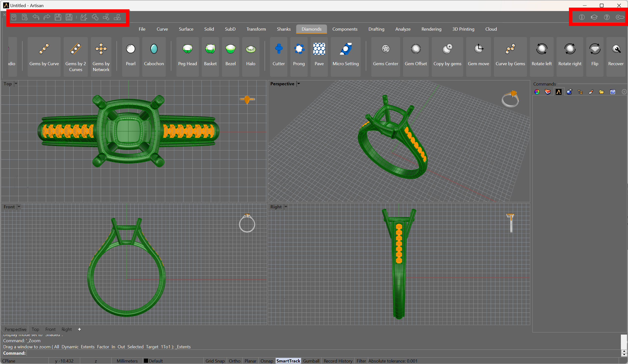Open the File ribbon tab

(142, 29)
